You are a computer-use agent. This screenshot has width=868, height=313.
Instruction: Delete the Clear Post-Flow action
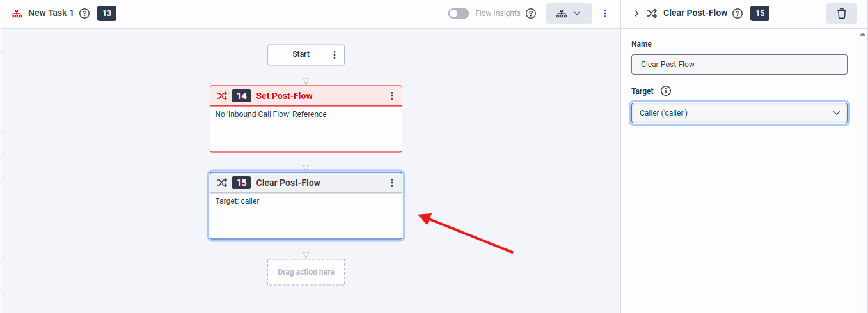tap(841, 13)
